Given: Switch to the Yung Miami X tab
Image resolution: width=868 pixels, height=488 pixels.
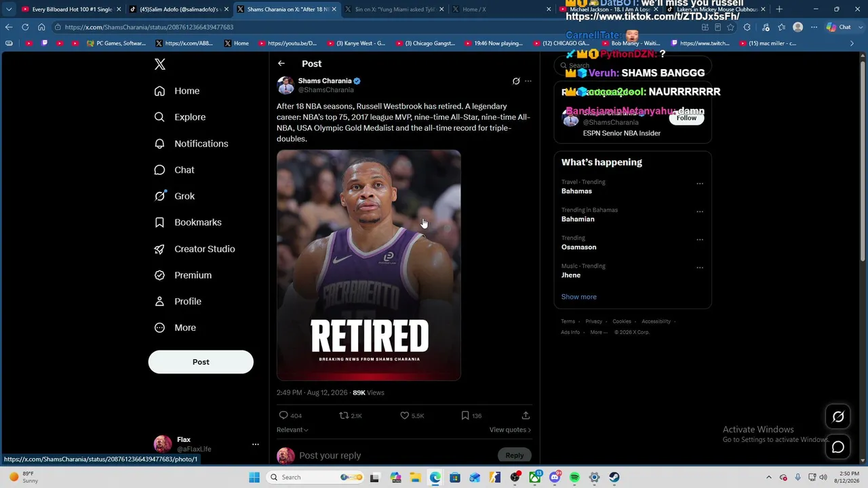Looking at the screenshot, I should click(395, 9).
